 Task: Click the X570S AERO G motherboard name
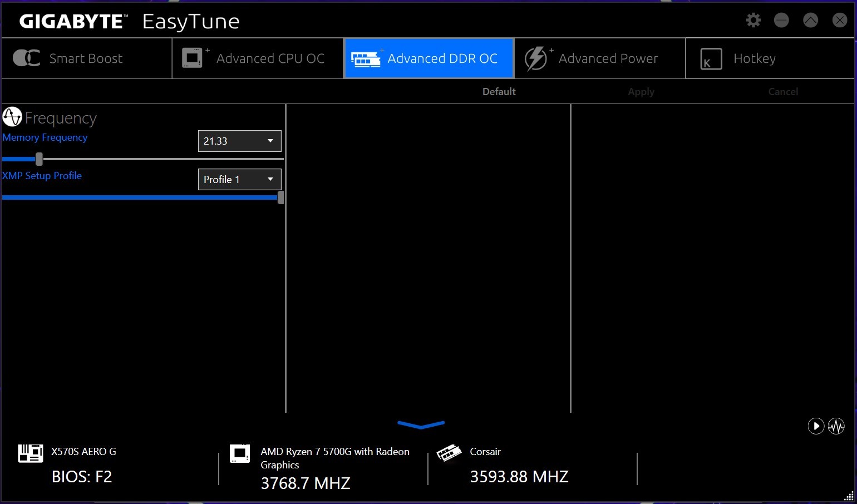[x=83, y=452]
